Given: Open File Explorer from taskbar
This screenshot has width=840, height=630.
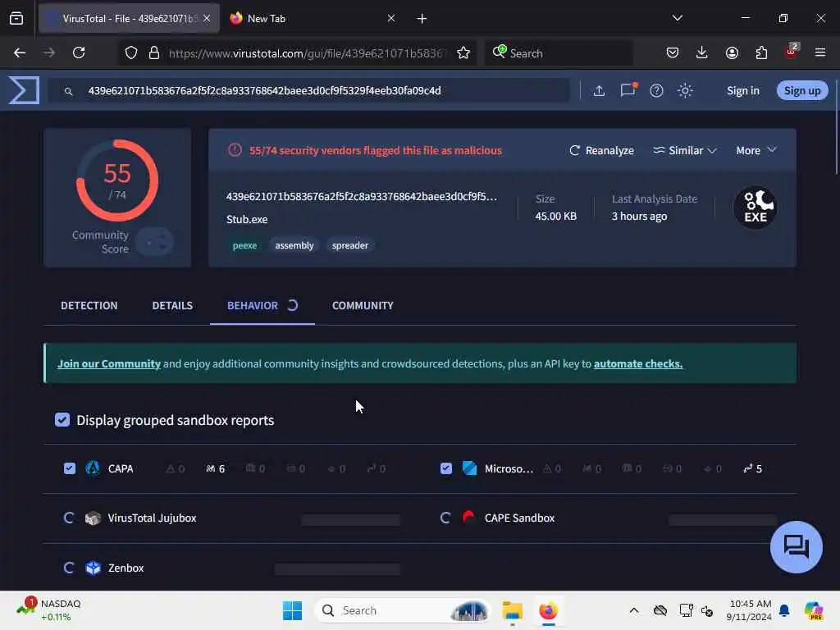Looking at the screenshot, I should (512, 610).
